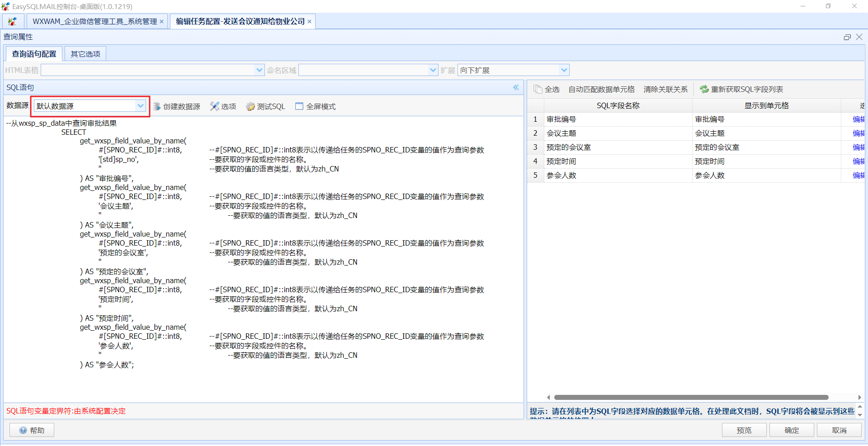868x446 pixels.
Task: Click 重新获取SQL字段列表 refresh icon
Action: [x=704, y=89]
